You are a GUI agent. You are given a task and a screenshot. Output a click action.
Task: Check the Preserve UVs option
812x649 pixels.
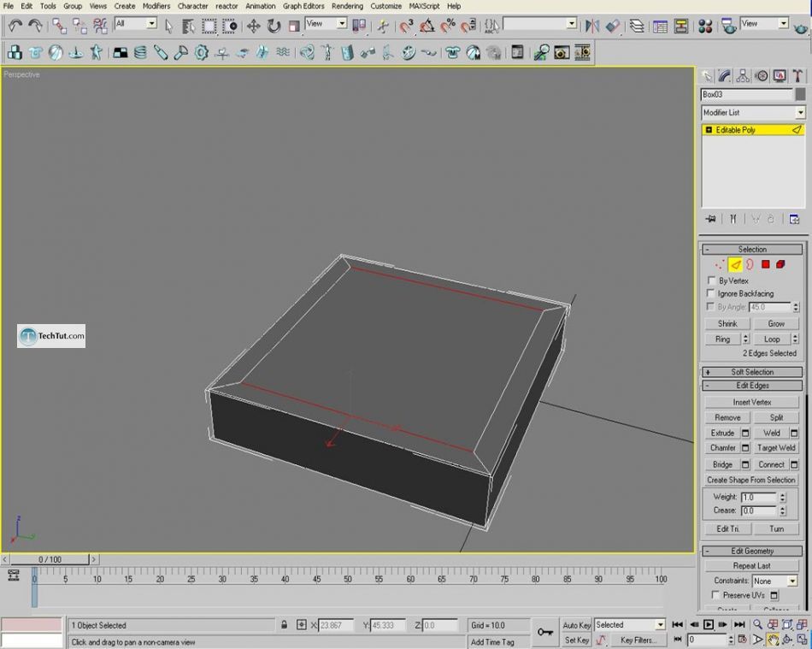tap(715, 595)
